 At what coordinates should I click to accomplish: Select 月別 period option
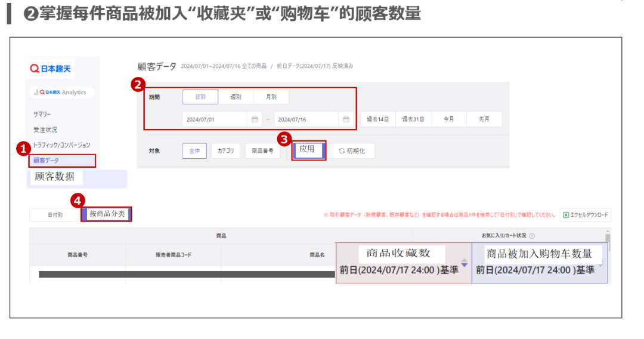271,97
